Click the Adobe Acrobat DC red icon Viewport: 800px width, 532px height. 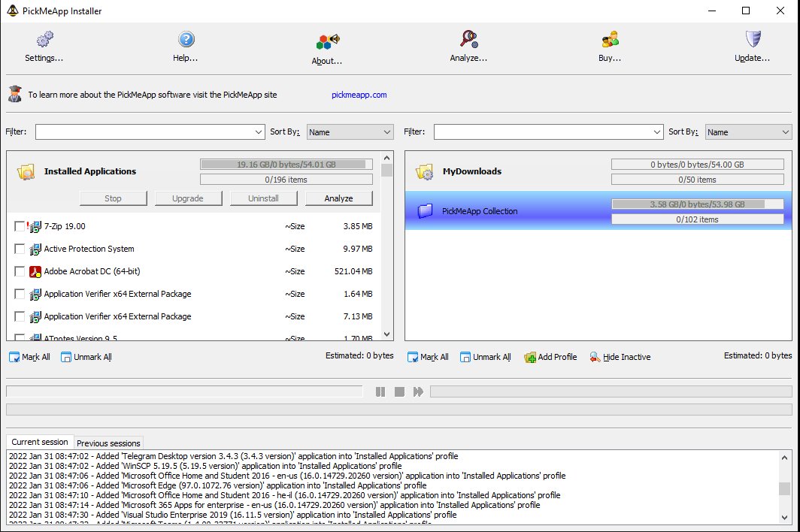(35, 271)
